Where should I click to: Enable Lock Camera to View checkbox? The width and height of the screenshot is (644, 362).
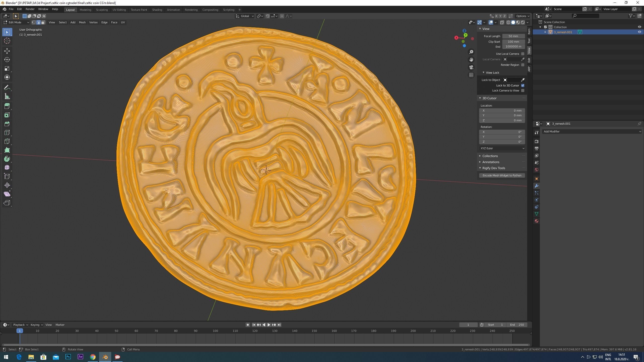(523, 90)
